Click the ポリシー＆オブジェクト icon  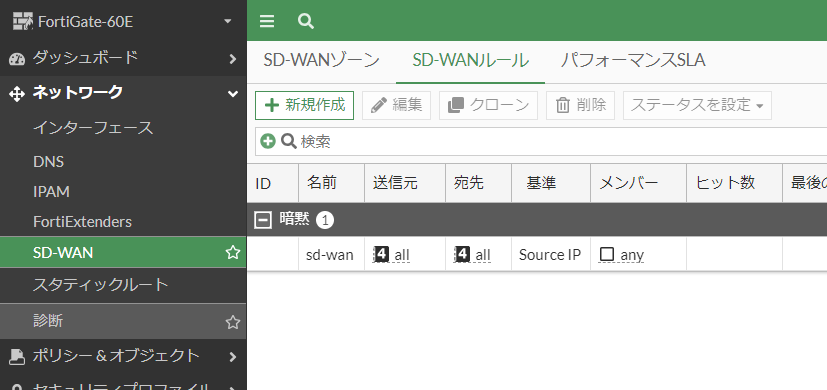(17, 357)
